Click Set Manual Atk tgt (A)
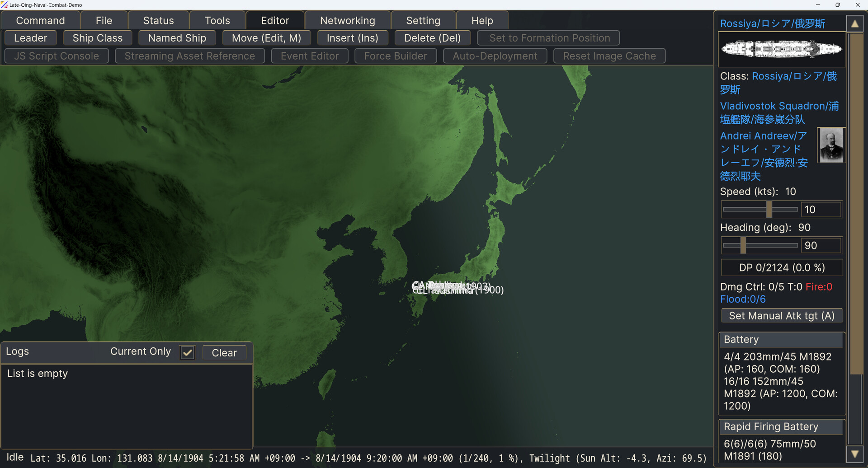This screenshot has width=868, height=468. click(x=781, y=316)
